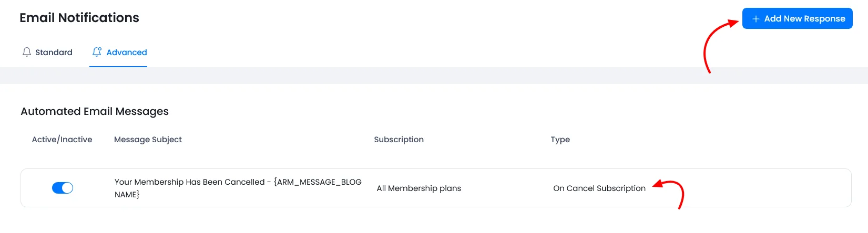Screen dimensions: 868x233
Task: Click the Message Subject column header
Action: click(x=148, y=140)
